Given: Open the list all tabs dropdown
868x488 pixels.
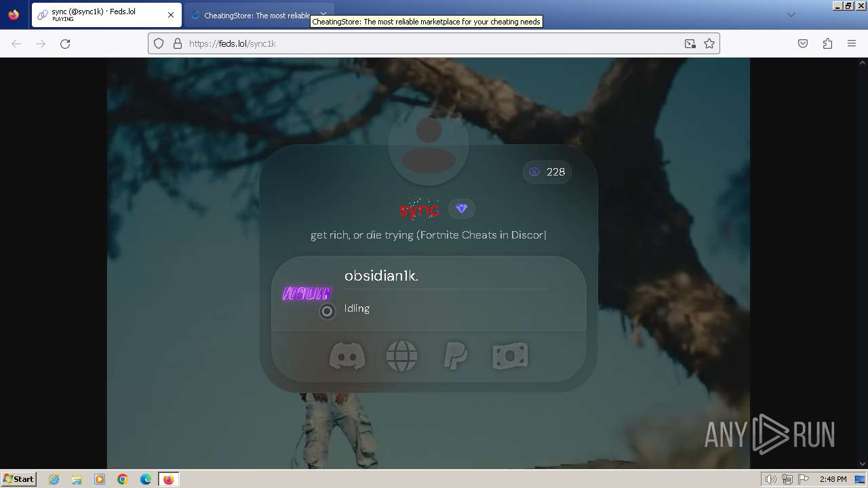Looking at the screenshot, I should click(791, 15).
